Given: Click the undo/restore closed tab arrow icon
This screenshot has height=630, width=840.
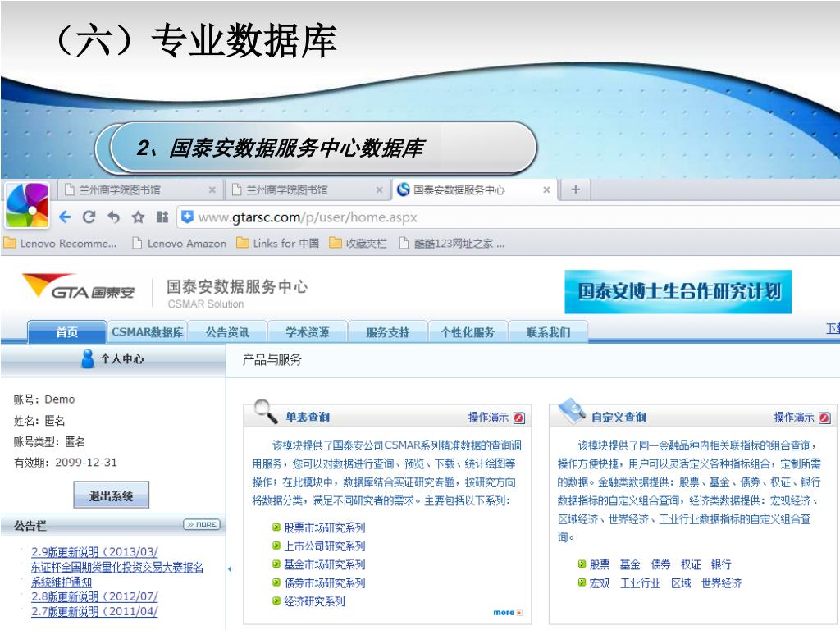Looking at the screenshot, I should [113, 217].
